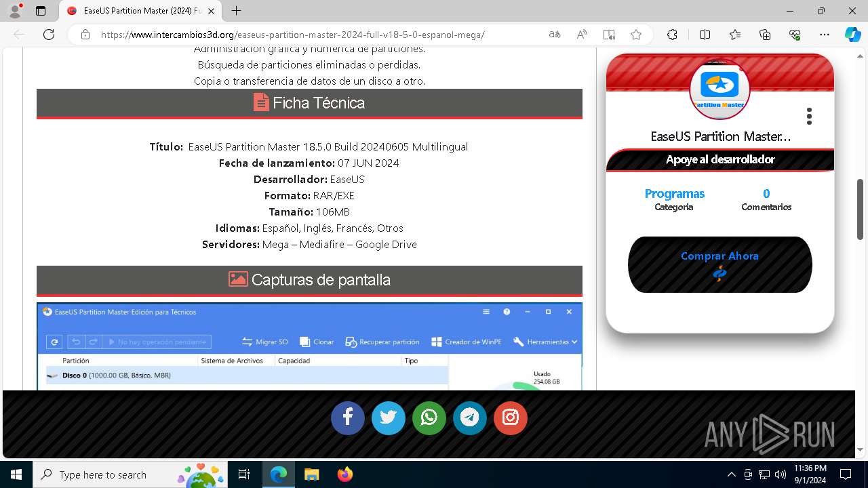Click the Tamaño 106MB text

pyautogui.click(x=309, y=211)
